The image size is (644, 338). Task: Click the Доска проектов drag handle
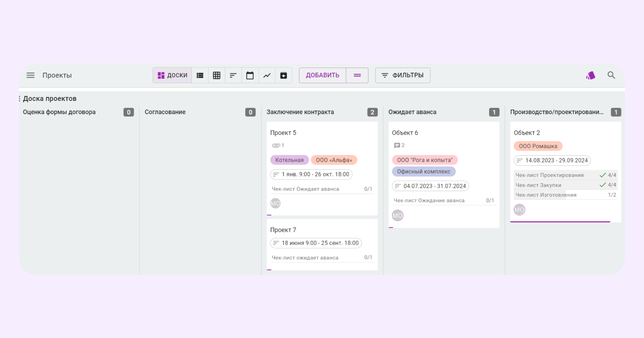pyautogui.click(x=20, y=98)
